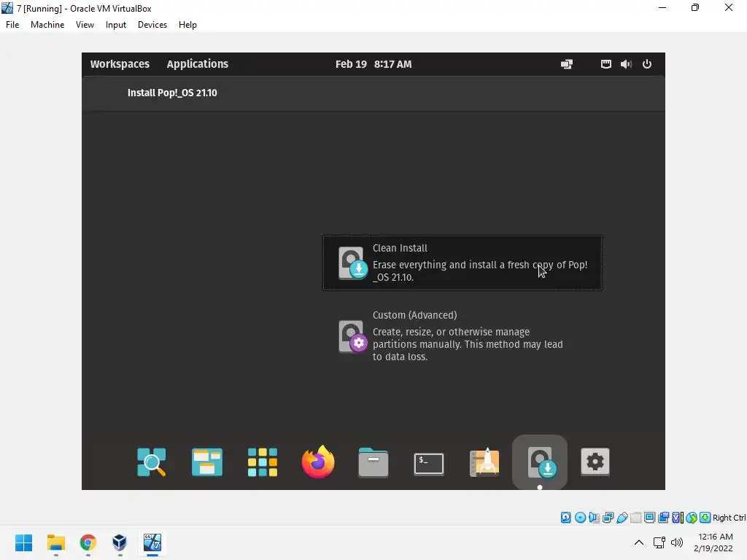747x560 pixels.
Task: Open the date and time notification panel
Action: click(373, 64)
